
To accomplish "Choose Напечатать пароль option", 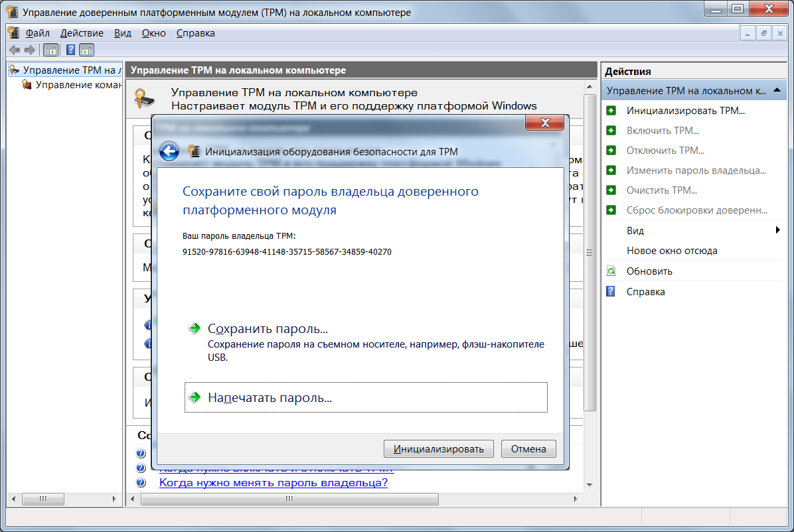I will [x=270, y=398].
